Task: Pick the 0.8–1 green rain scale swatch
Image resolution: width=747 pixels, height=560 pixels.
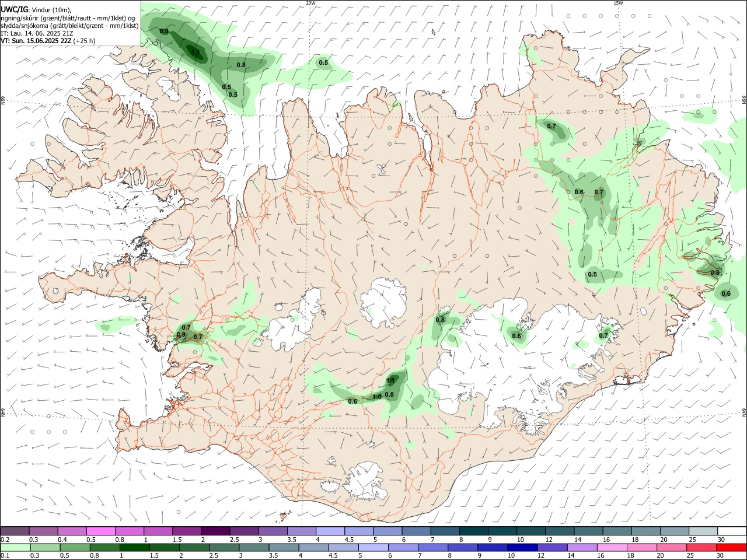Action: (104, 547)
